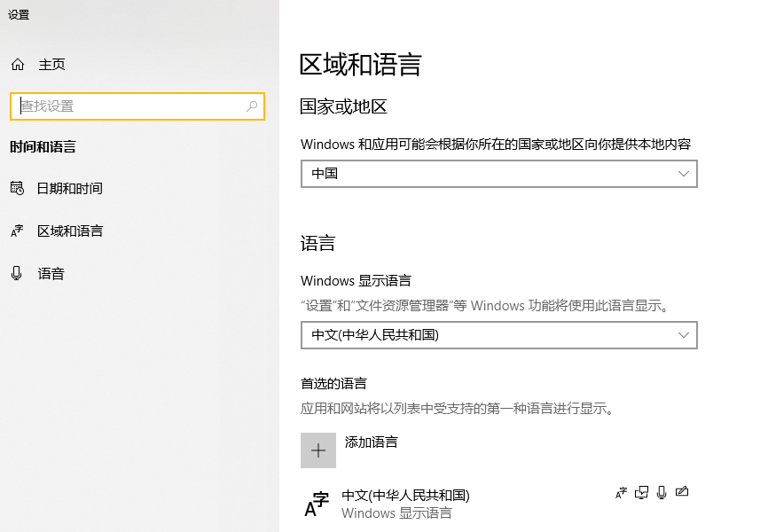Image resolution: width=768 pixels, height=532 pixels.
Task: Click the speech monitor badge icon
Action: (x=641, y=492)
